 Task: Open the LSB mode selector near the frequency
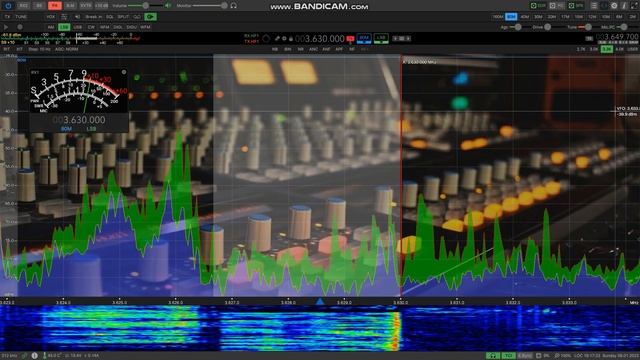click(x=381, y=38)
